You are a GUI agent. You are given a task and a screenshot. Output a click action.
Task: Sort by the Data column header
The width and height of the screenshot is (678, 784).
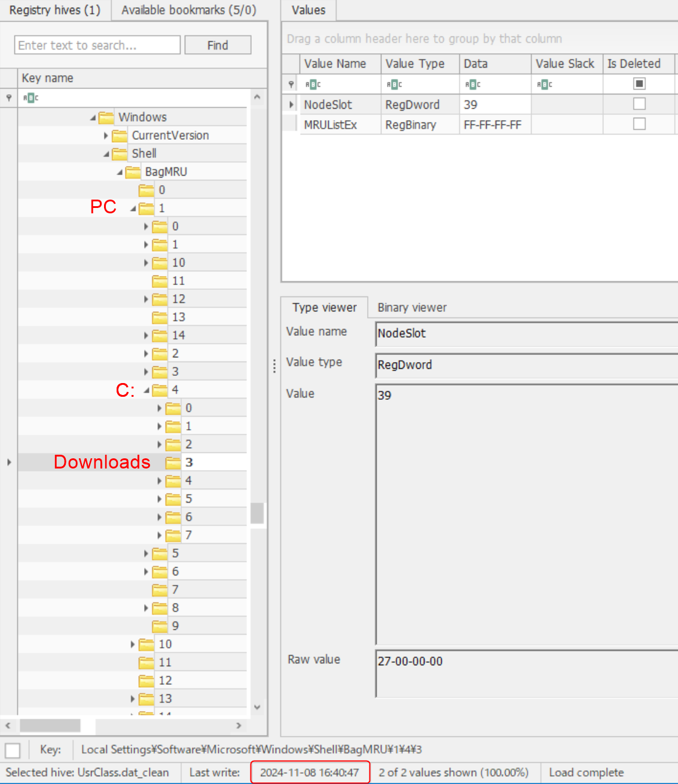point(495,63)
